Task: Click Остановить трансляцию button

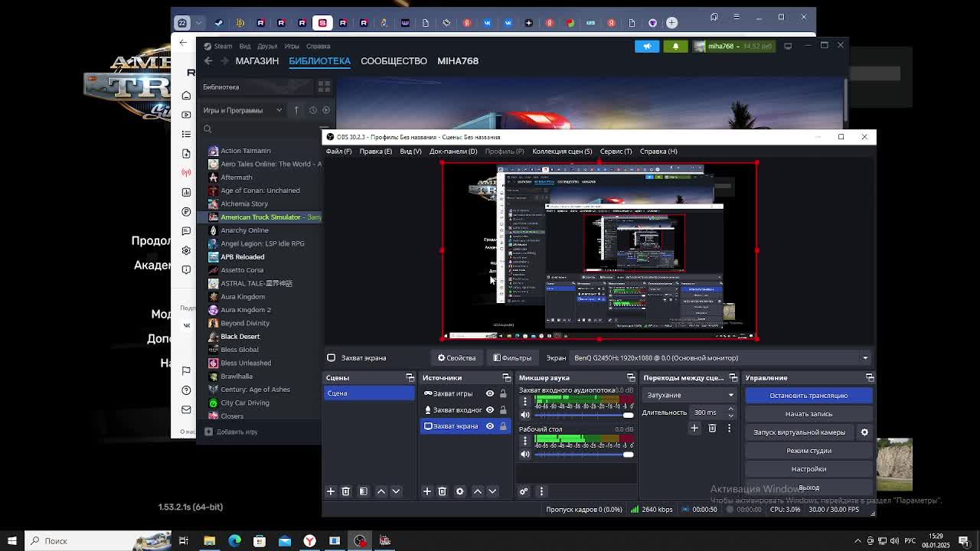Action: coord(808,396)
